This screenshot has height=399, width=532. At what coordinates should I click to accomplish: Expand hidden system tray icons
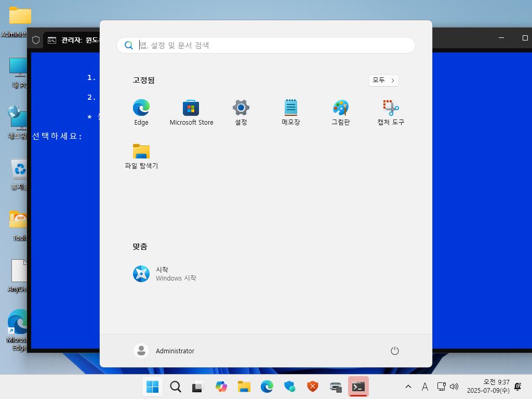click(x=408, y=387)
